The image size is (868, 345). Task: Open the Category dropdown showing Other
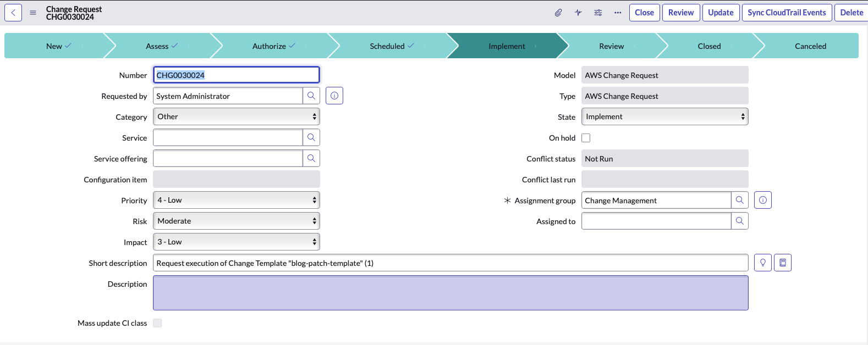(x=237, y=116)
